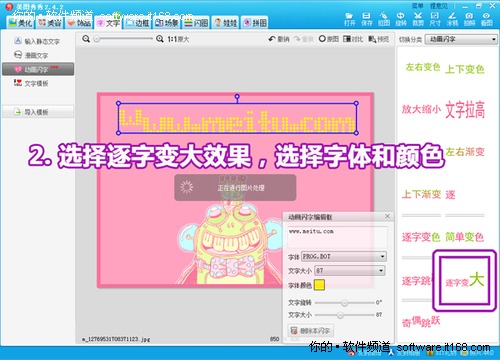Switch to the 美容 tab
Image resolution: width=500 pixels, height=360 pixels.
[x=50, y=23]
